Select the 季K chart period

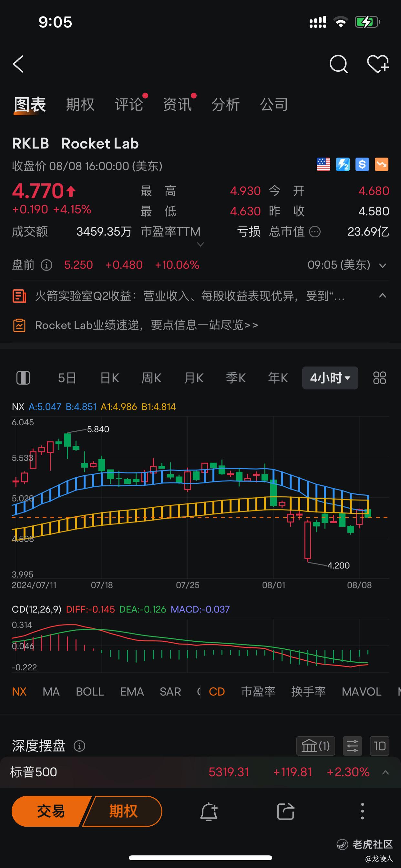point(236,378)
